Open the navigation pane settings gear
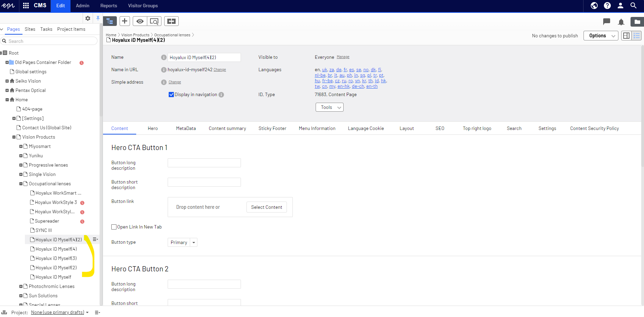The image size is (644, 317). (88, 18)
